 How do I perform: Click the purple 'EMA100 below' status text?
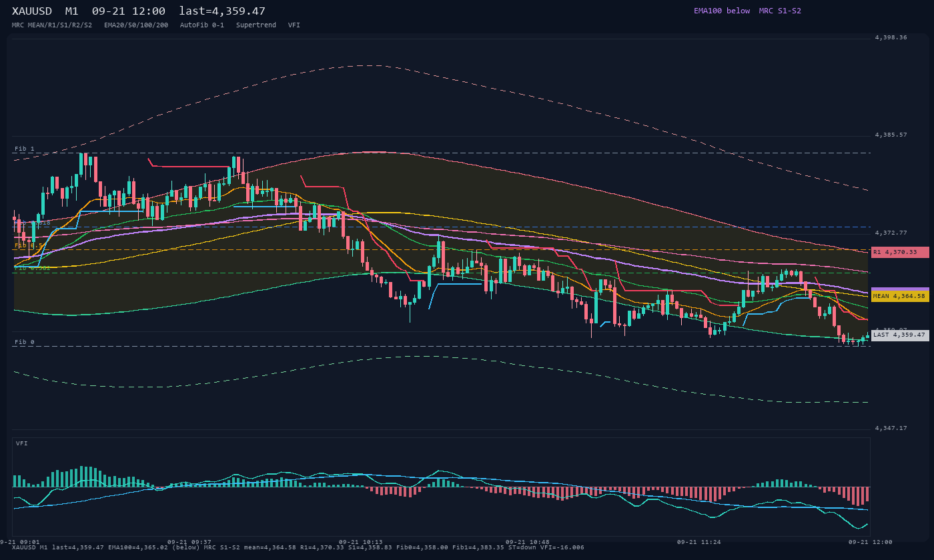click(722, 11)
